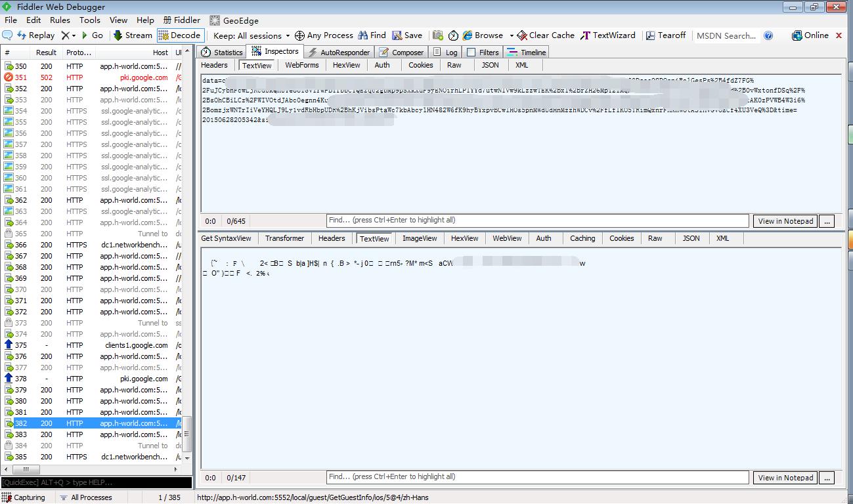Toggle Capturing status in status bar
Viewport: 853px width, 504px height.
tap(24, 497)
